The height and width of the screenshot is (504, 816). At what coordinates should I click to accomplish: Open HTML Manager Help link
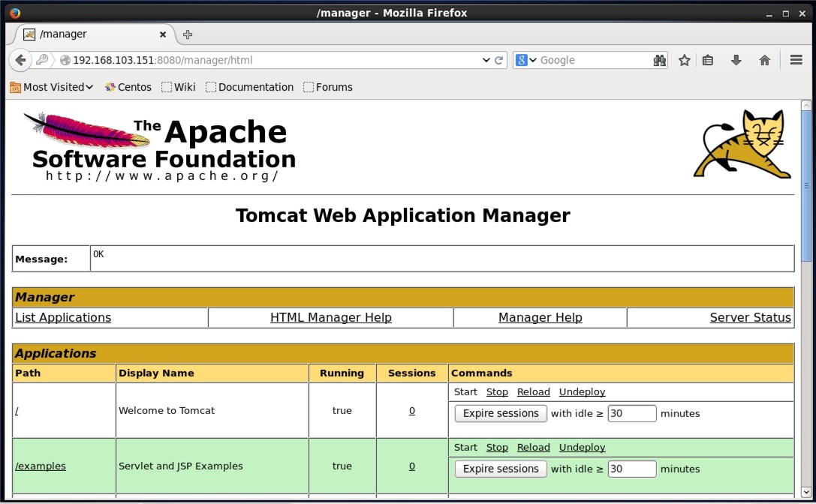point(331,317)
